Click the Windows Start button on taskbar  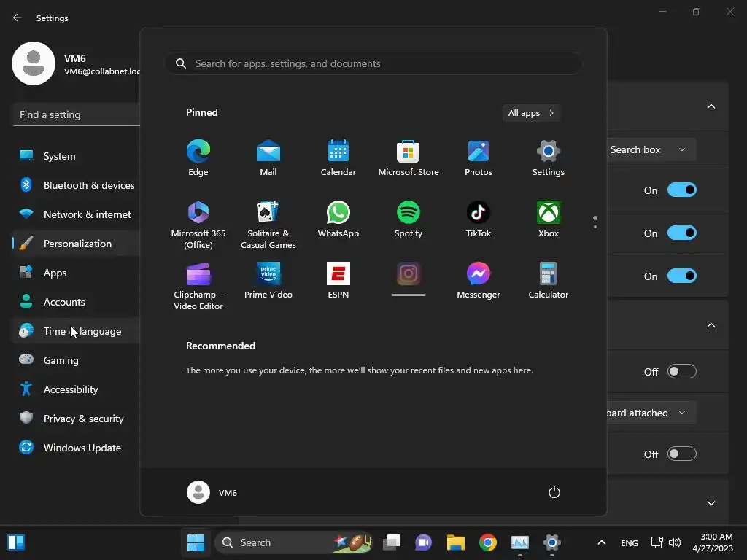[x=196, y=542]
